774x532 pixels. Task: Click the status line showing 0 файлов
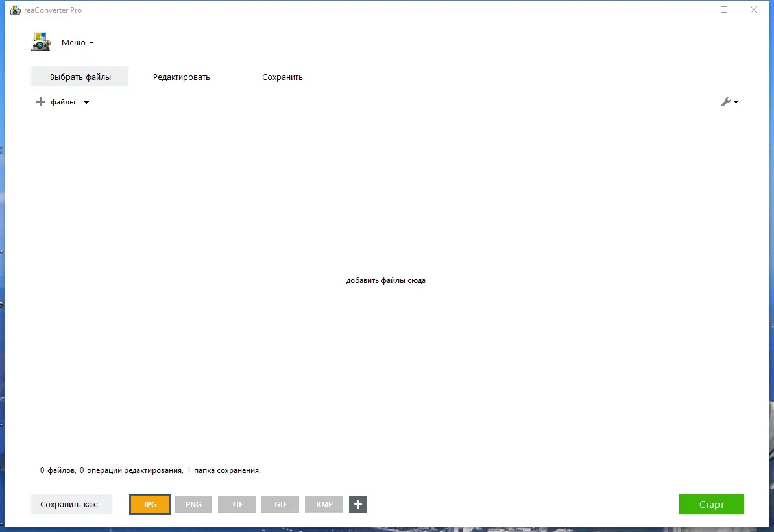tap(150, 470)
